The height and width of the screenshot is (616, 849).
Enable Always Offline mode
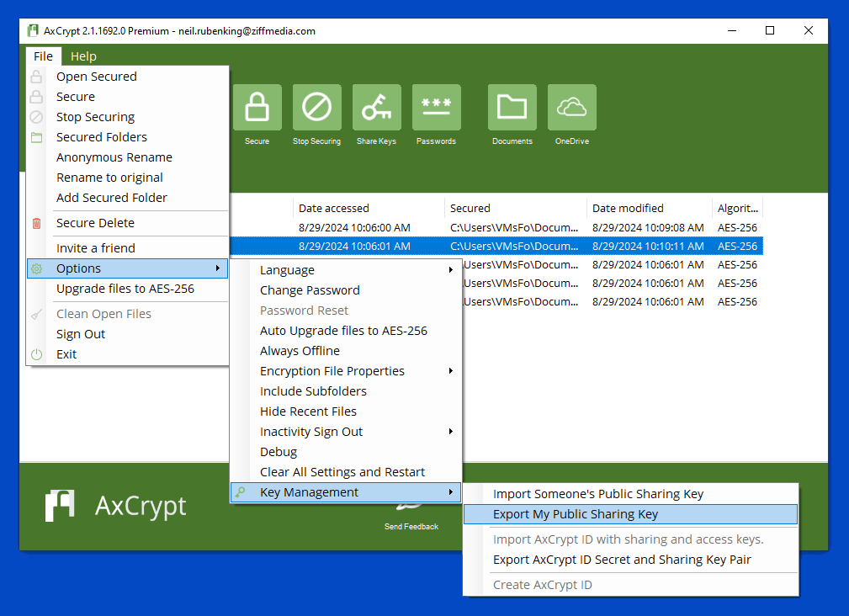pos(300,350)
